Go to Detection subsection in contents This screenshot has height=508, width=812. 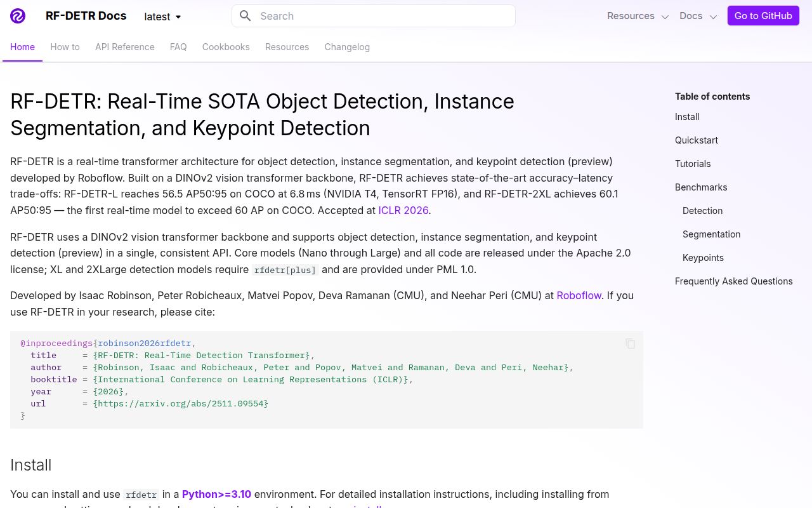coord(702,211)
